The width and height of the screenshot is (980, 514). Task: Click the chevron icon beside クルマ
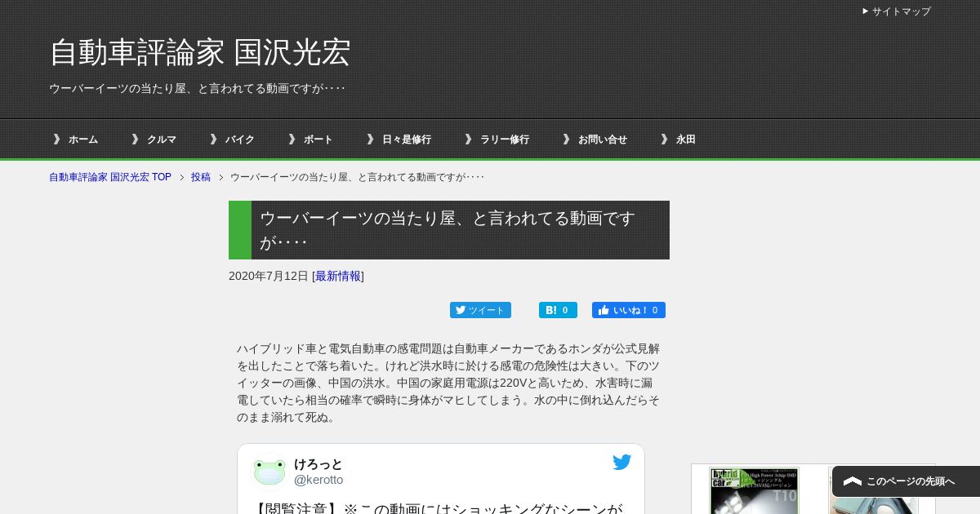click(135, 140)
